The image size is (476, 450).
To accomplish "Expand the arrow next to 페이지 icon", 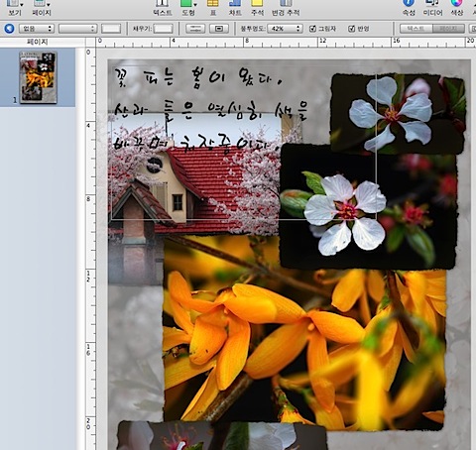I will coord(49,4).
